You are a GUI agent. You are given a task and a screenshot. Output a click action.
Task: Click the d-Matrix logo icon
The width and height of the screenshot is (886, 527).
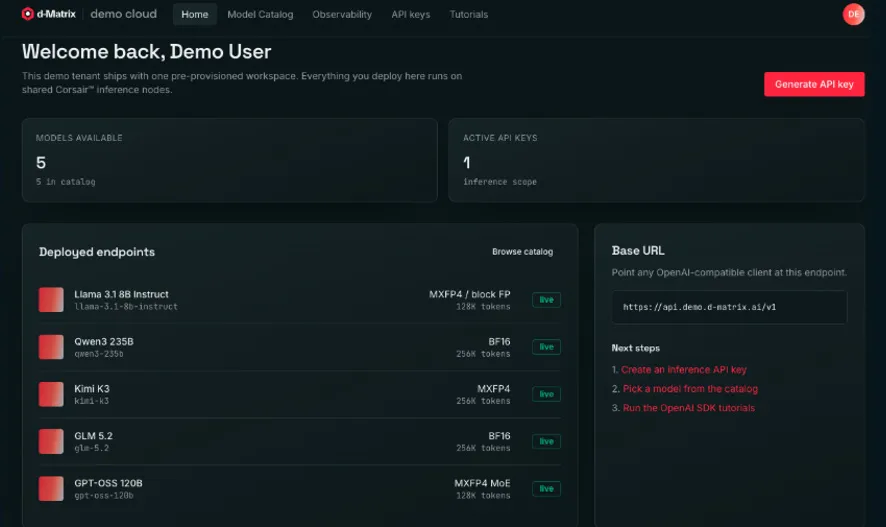point(28,14)
